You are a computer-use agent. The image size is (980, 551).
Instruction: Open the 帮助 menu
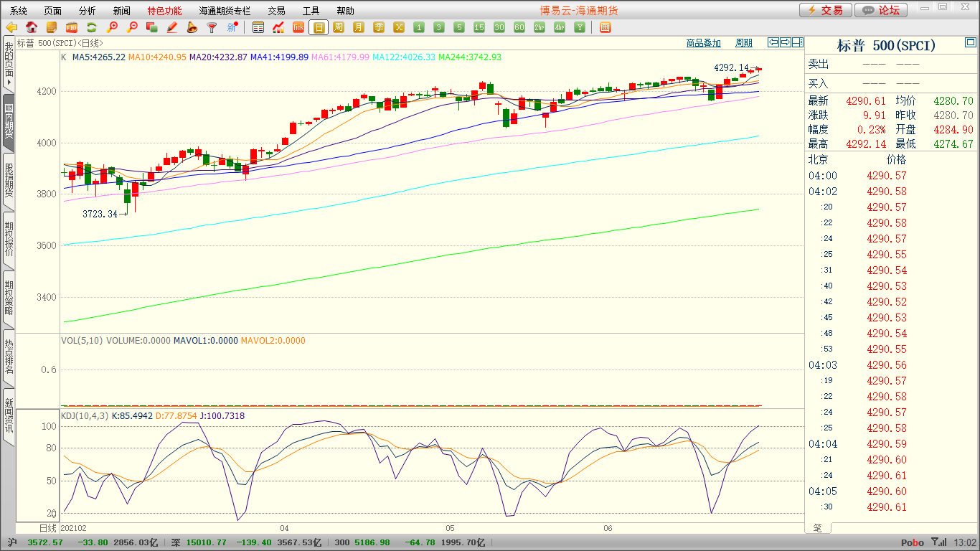tap(345, 11)
